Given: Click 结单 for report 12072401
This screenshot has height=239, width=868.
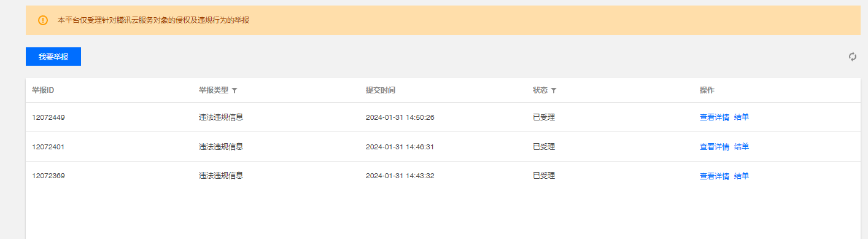Looking at the screenshot, I should [x=742, y=147].
